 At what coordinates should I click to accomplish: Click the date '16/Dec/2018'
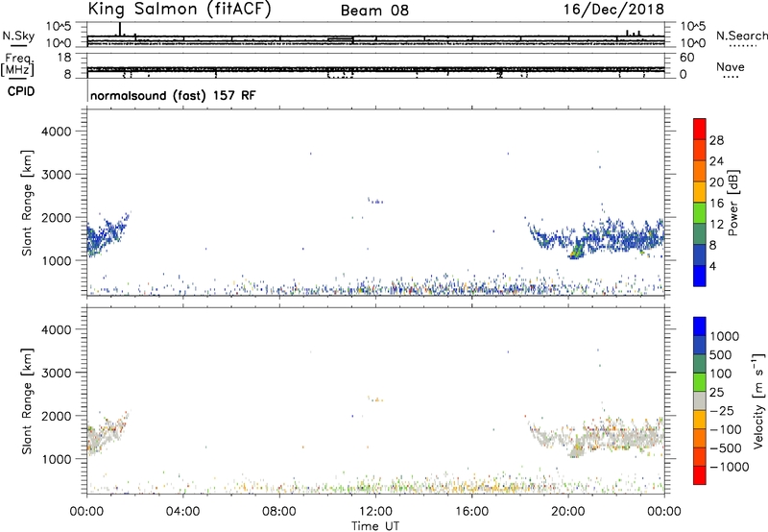point(613,9)
